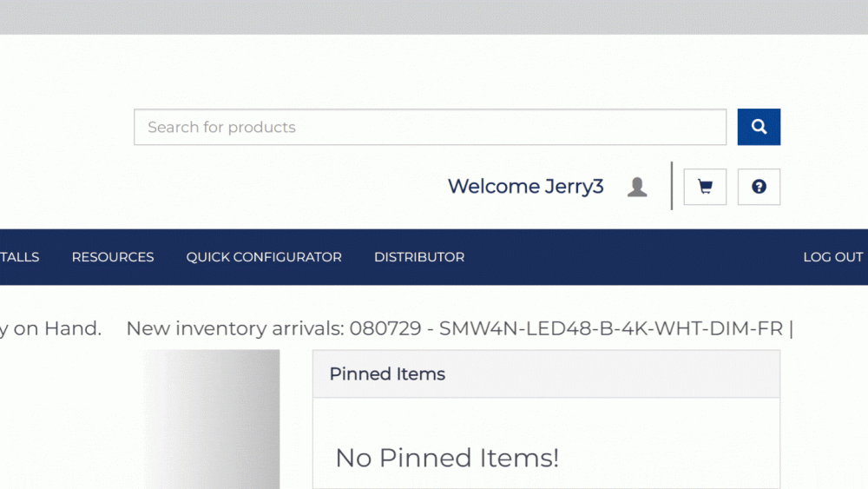Focus the Search for products field
This screenshot has width=868, height=489.
(430, 127)
